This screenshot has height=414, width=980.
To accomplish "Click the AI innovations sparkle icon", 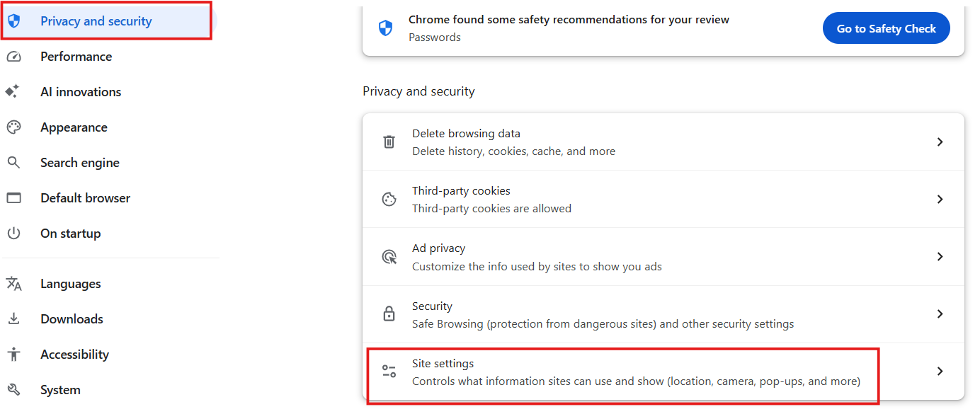I will pyautogui.click(x=13, y=92).
